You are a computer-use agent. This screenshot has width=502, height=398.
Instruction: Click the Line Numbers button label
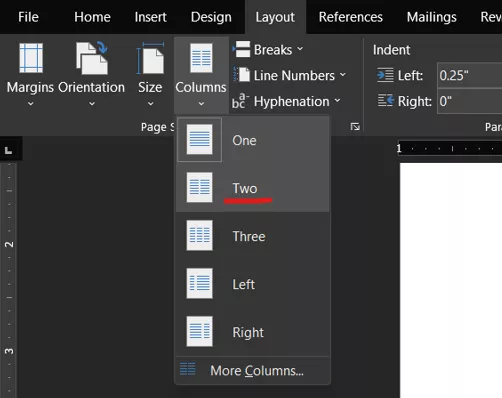(294, 75)
